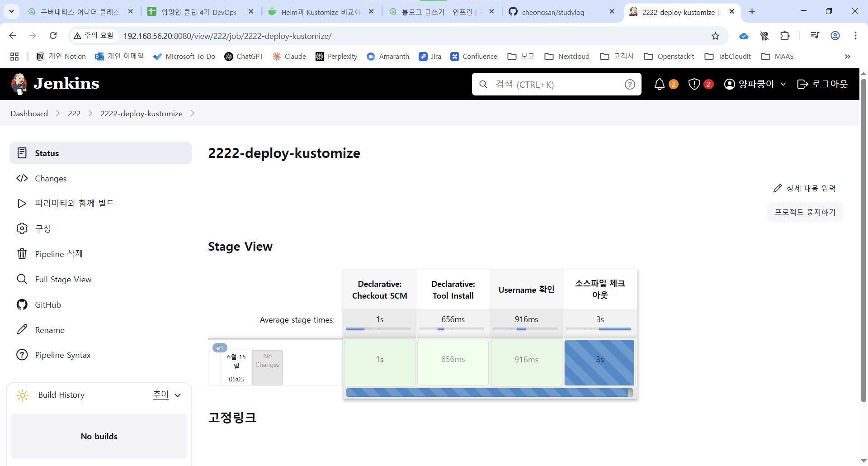Open the Jira bookmark

pyautogui.click(x=430, y=57)
